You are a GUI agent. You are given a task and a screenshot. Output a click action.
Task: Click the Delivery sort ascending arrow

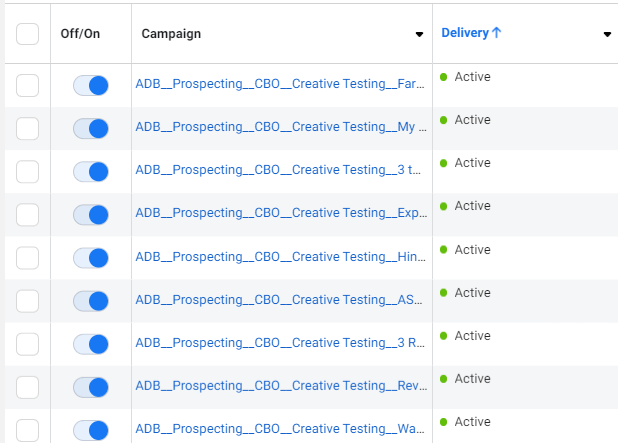[x=497, y=33]
